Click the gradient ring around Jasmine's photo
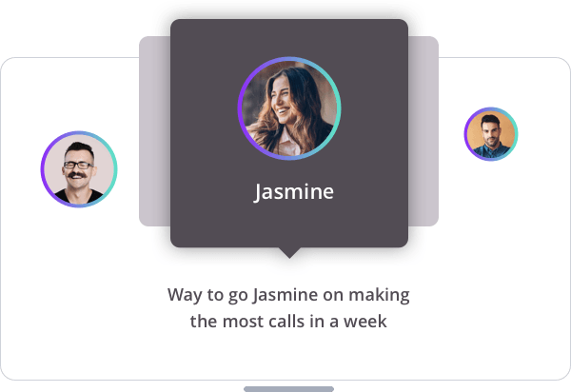Viewport: 571px width, 392px height. 240,108
